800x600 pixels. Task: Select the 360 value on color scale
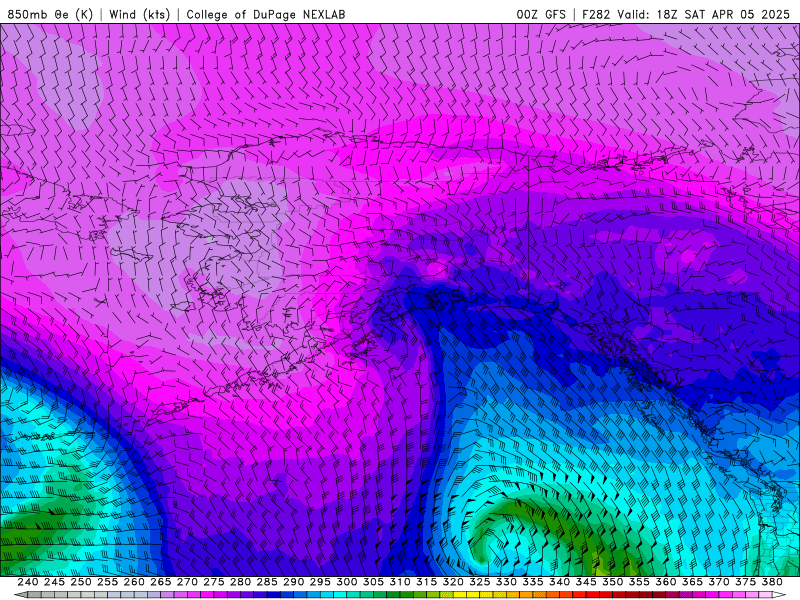tap(665, 582)
